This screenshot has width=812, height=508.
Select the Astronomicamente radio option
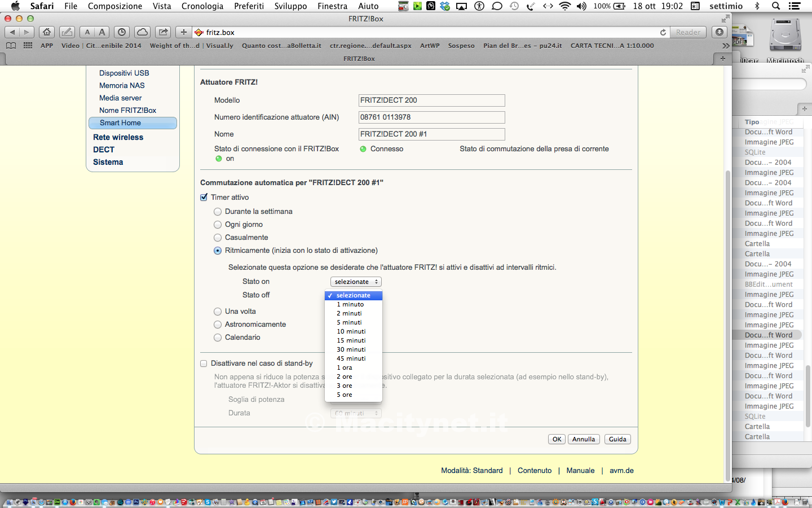pos(218,325)
